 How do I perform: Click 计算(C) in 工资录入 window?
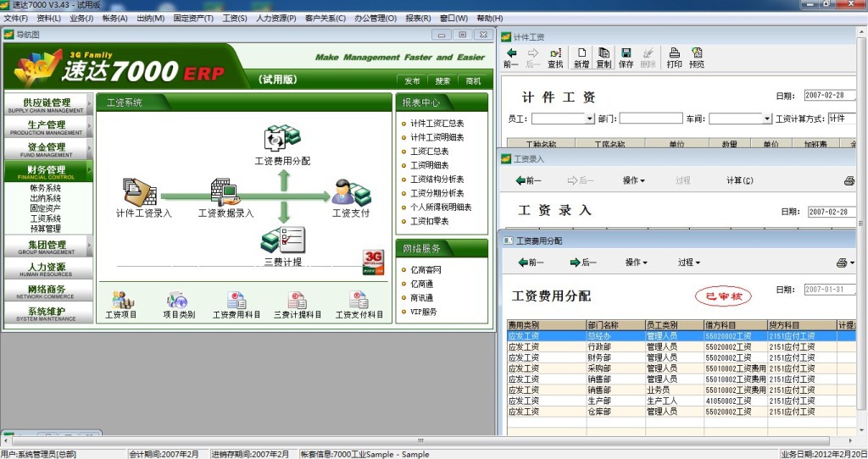coord(739,180)
